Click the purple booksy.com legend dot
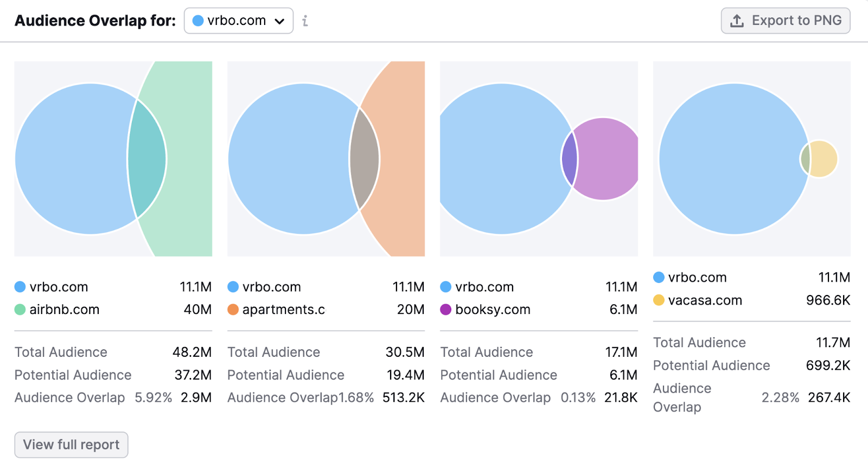The image size is (868, 475). [446, 310]
